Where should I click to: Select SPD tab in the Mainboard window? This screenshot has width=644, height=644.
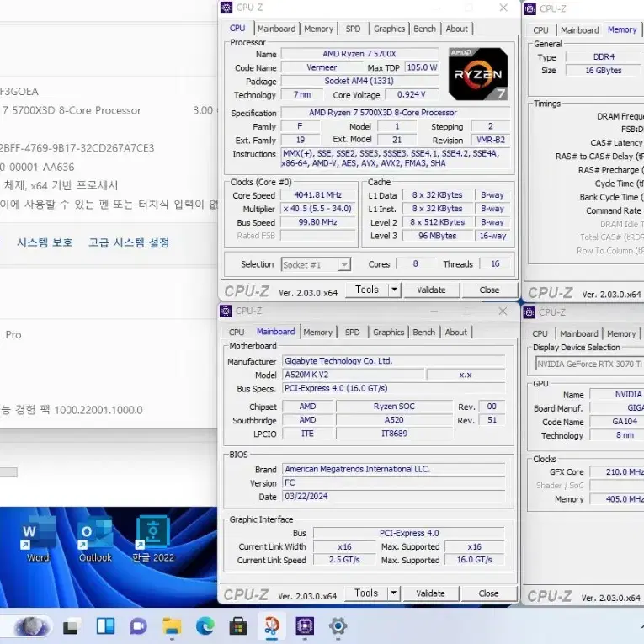pyautogui.click(x=352, y=332)
